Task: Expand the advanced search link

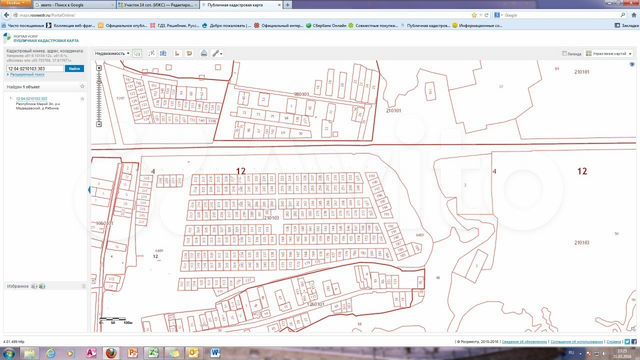Action: click(27, 75)
